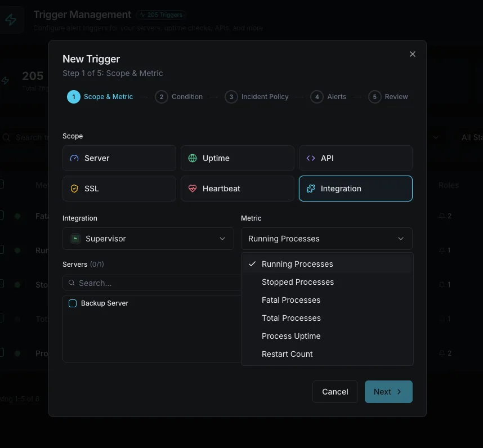Select the Server scope card
Screen dimensions: 483x448
point(119,158)
